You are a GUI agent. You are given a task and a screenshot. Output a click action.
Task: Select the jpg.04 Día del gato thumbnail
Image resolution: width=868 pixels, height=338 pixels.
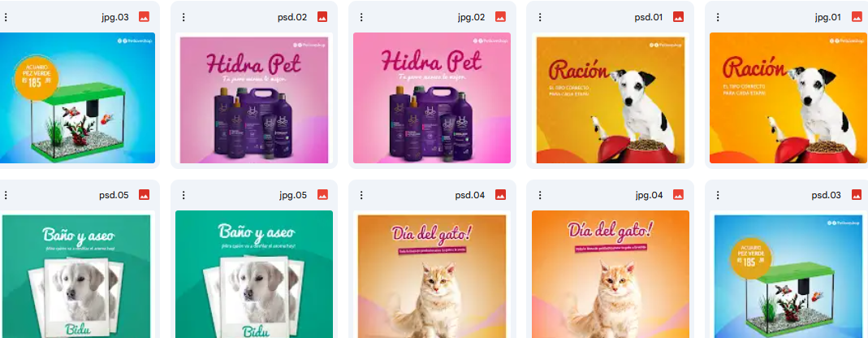pos(611,275)
